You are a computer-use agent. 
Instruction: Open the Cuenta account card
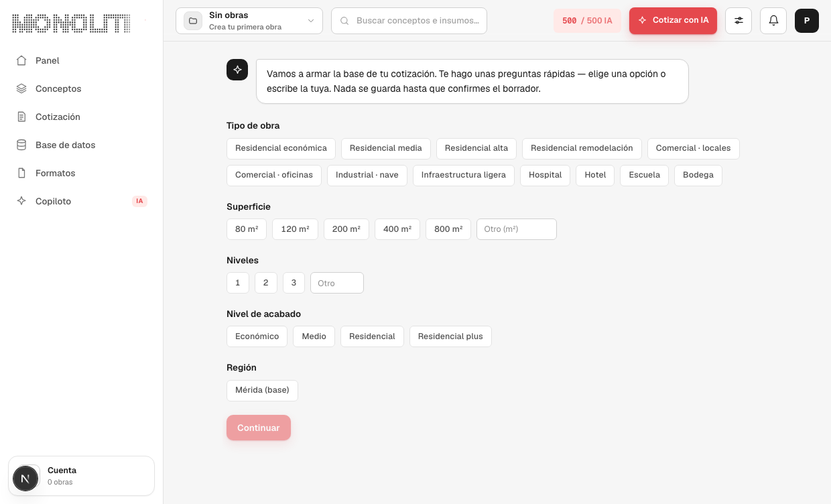81,476
